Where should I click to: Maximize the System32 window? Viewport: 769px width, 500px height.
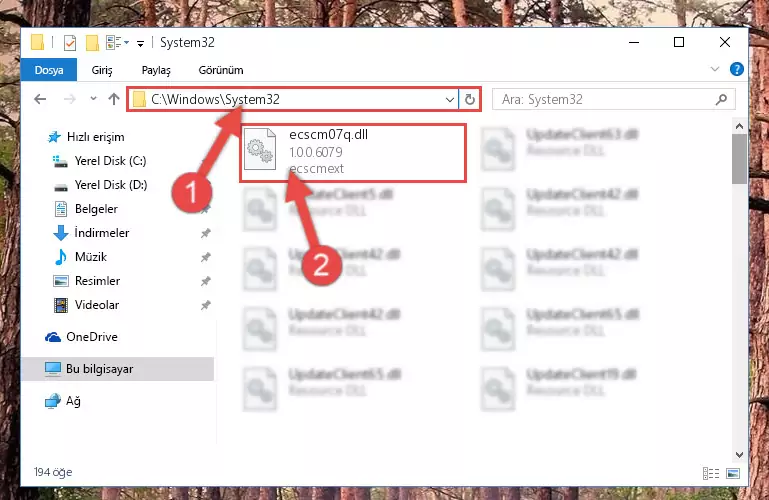679,43
